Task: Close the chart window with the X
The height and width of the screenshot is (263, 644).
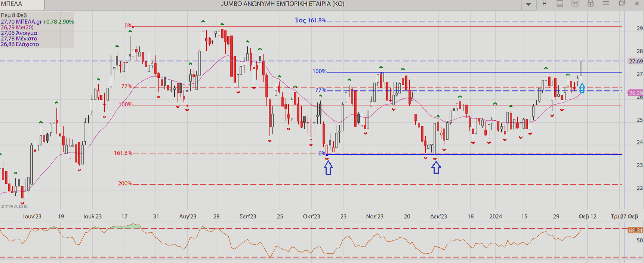Action: tap(637, 4)
